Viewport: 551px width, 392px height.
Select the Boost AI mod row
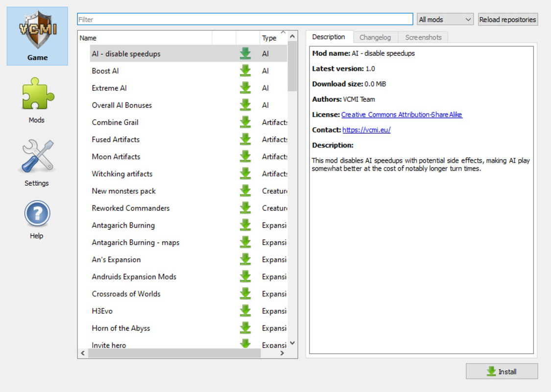click(x=189, y=71)
